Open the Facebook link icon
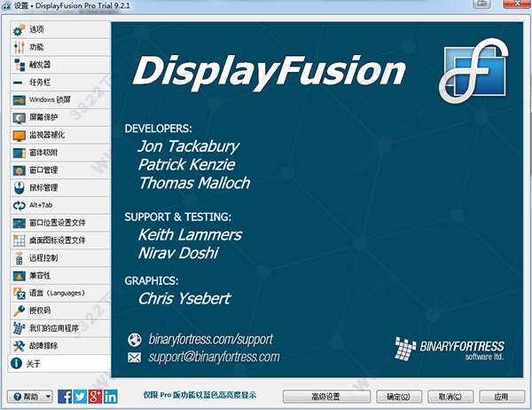 [65, 397]
